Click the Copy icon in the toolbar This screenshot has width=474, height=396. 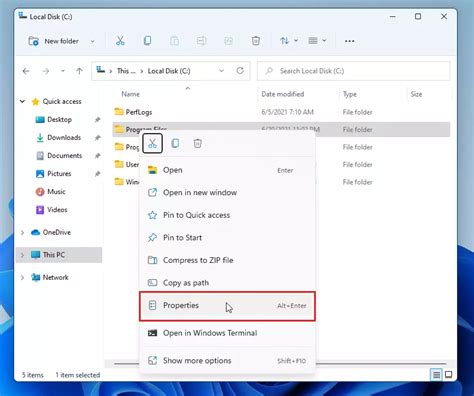[147, 41]
